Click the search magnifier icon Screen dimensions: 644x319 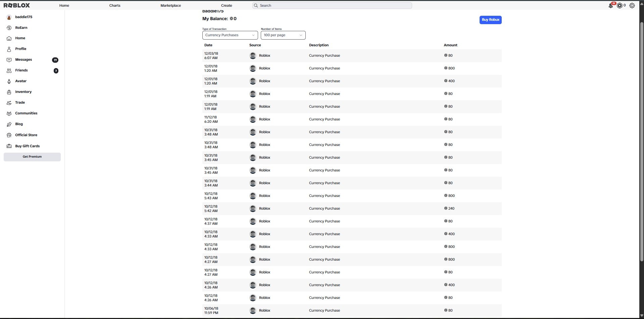256,5
